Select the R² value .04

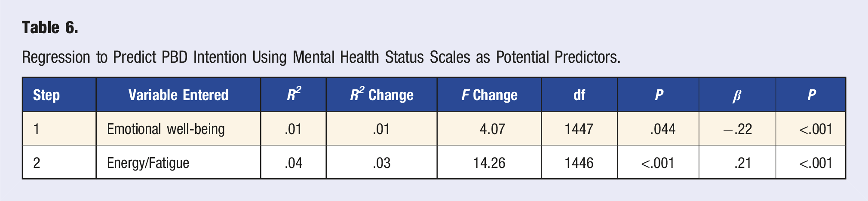tap(294, 163)
